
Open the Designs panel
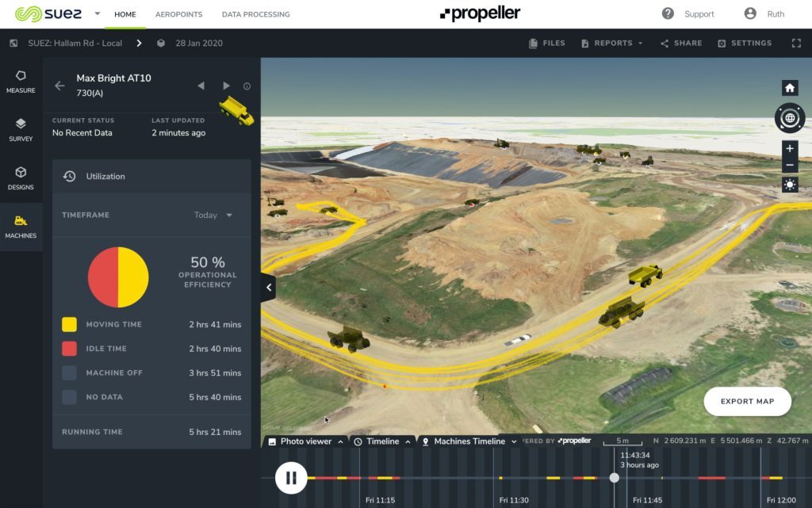[x=21, y=178]
